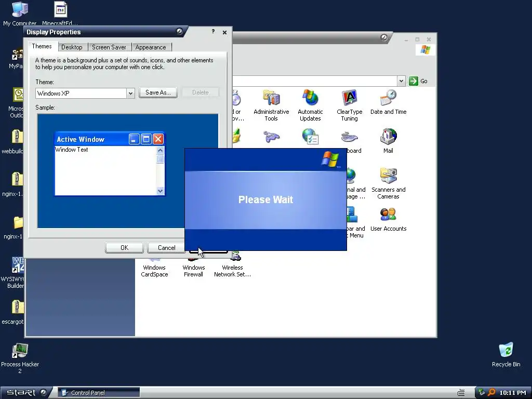Select the MinecraftEd desktop icon

point(60,14)
